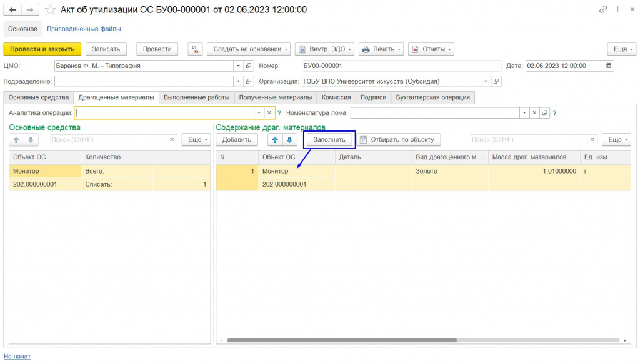Click Провести и закрыть button
This screenshot has height=364, width=640.
[x=42, y=49]
